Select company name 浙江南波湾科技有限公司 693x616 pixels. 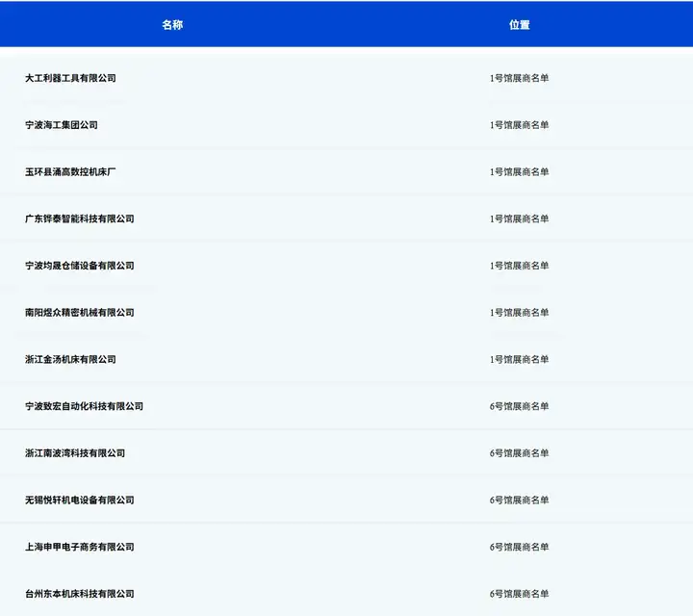pos(75,453)
